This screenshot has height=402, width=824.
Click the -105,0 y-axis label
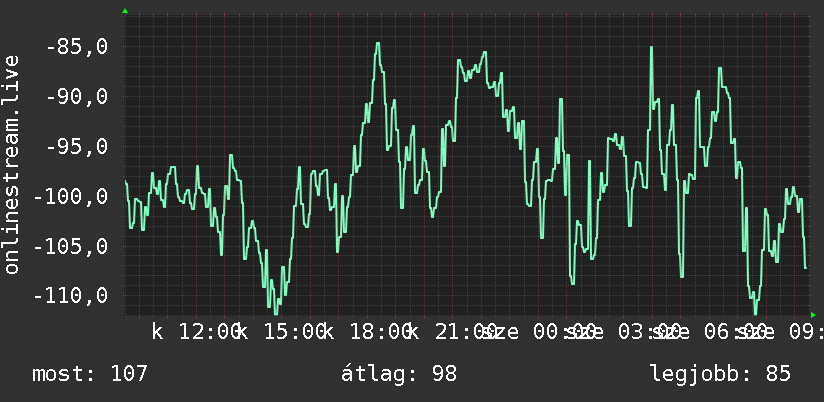pos(71,246)
